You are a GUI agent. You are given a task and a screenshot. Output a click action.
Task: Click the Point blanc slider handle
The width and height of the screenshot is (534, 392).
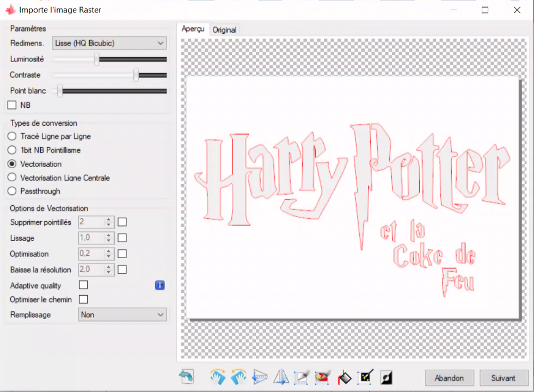(x=60, y=91)
